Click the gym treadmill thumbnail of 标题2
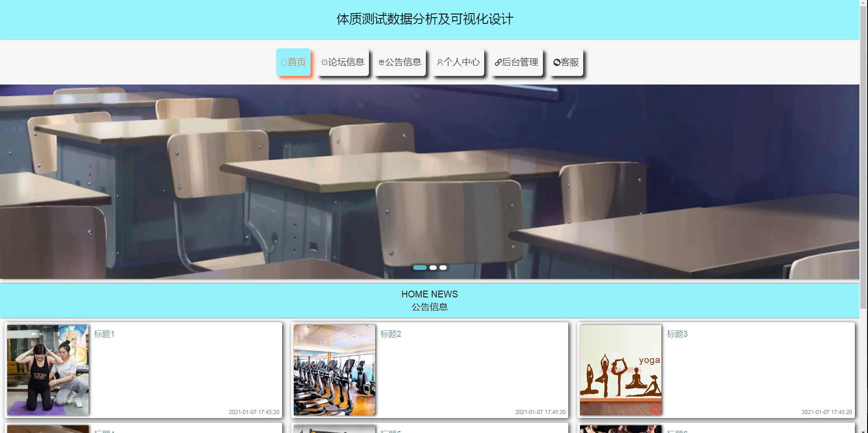 click(335, 370)
